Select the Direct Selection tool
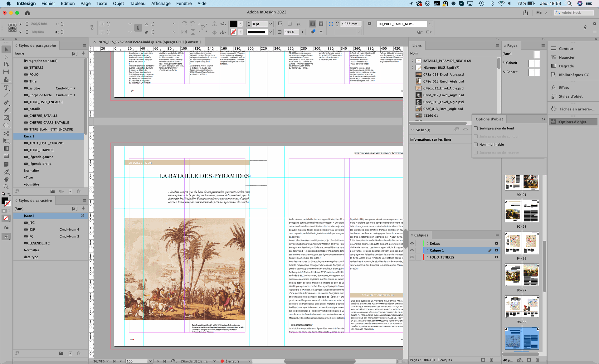The height and width of the screenshot is (364, 599). click(x=6, y=57)
